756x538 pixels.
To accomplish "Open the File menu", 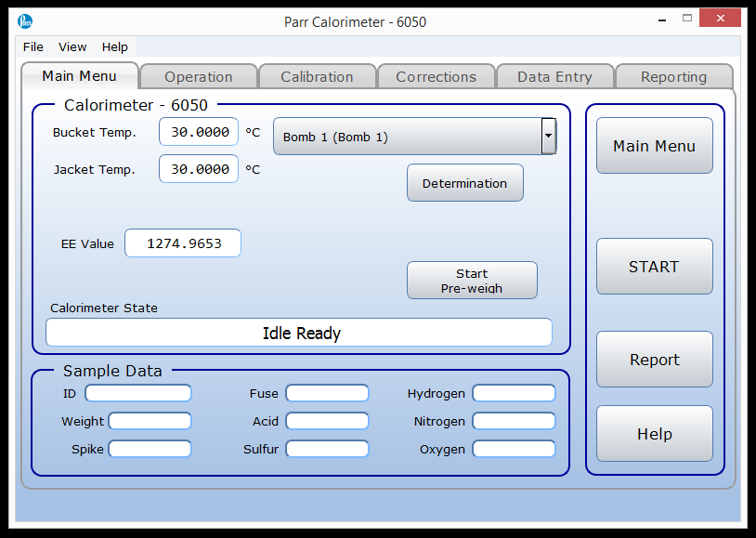I will point(33,46).
